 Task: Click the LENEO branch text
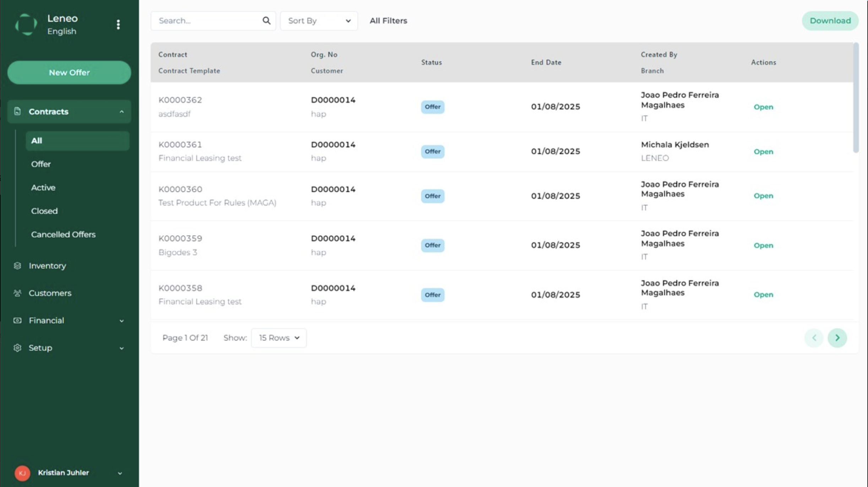655,158
